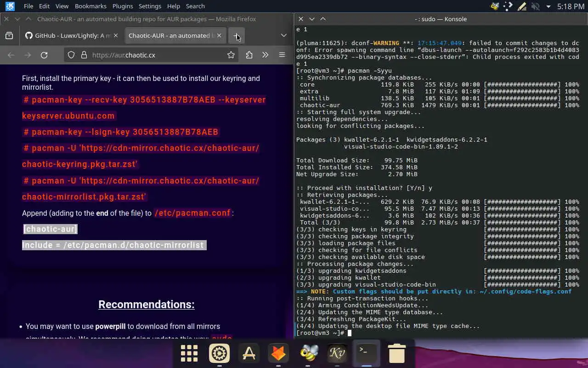Click the Recommendations: heading
This screenshot has width=588, height=368.
[147, 305]
